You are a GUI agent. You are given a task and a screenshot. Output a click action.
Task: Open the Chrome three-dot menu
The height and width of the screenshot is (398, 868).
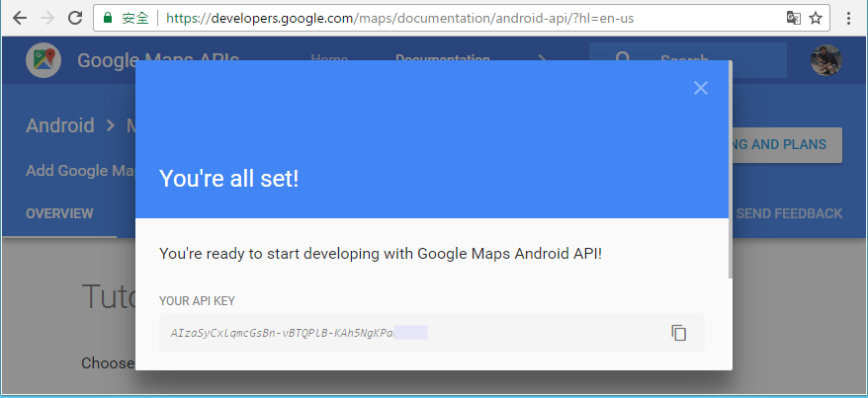848,18
